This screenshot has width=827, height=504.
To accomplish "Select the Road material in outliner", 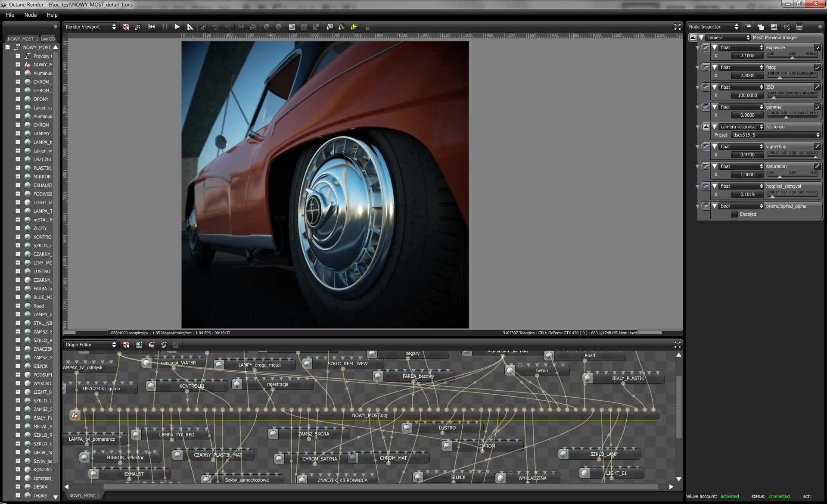I will point(38,306).
